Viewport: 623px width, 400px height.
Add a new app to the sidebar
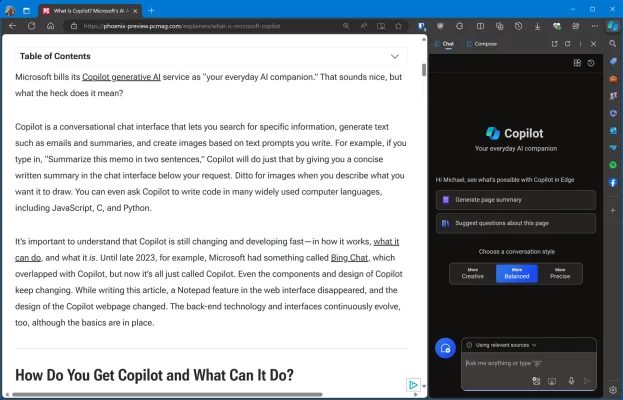[x=613, y=210]
